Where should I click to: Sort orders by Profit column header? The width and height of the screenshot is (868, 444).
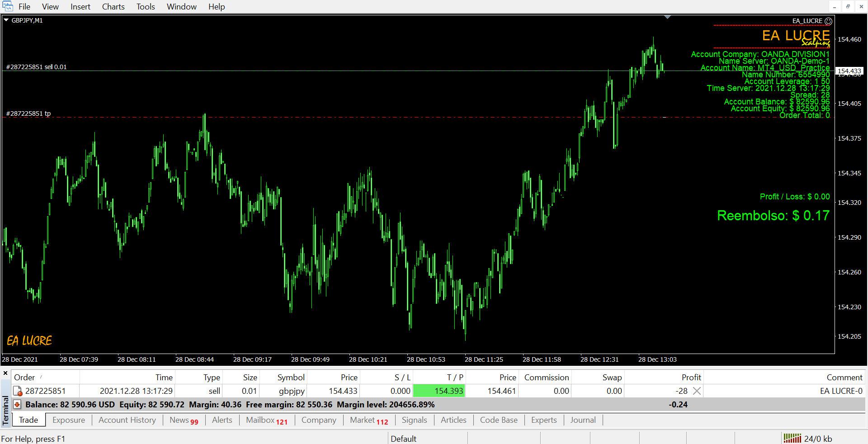691,378
